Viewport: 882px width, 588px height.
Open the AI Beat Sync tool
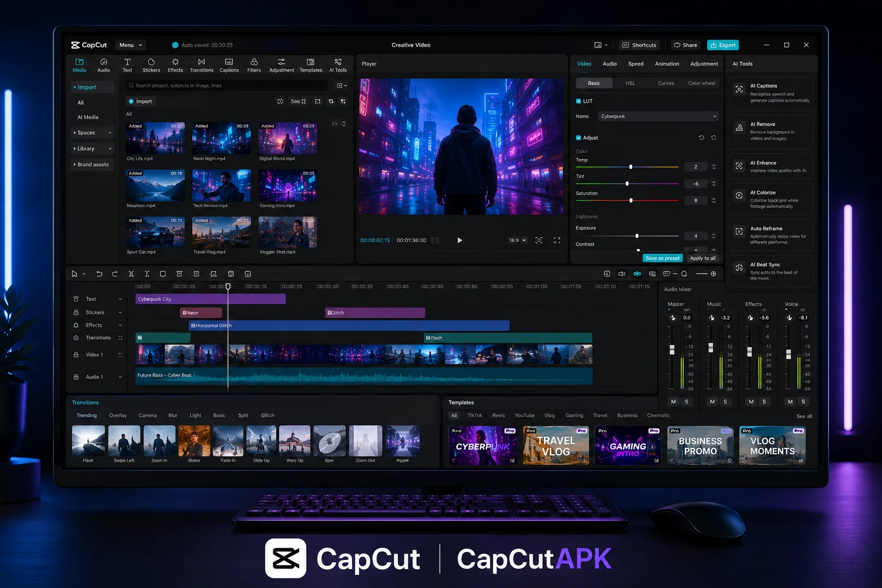coord(772,271)
